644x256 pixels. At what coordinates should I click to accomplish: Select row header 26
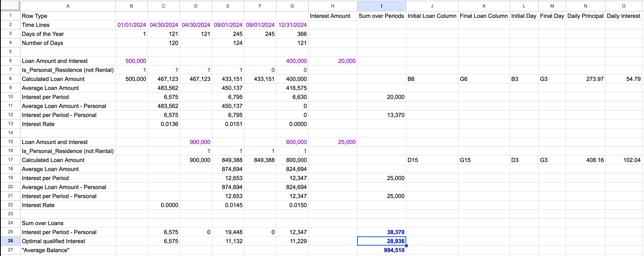point(10,241)
